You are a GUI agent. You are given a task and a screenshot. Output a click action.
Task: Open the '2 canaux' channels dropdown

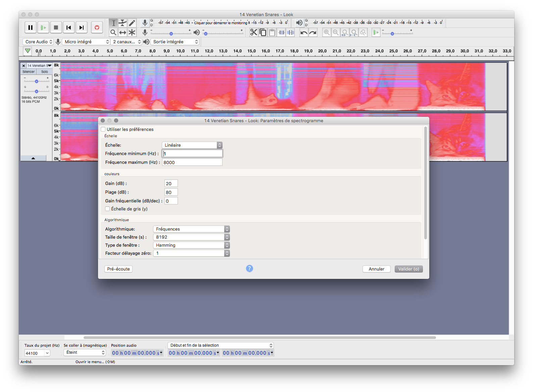pos(126,42)
